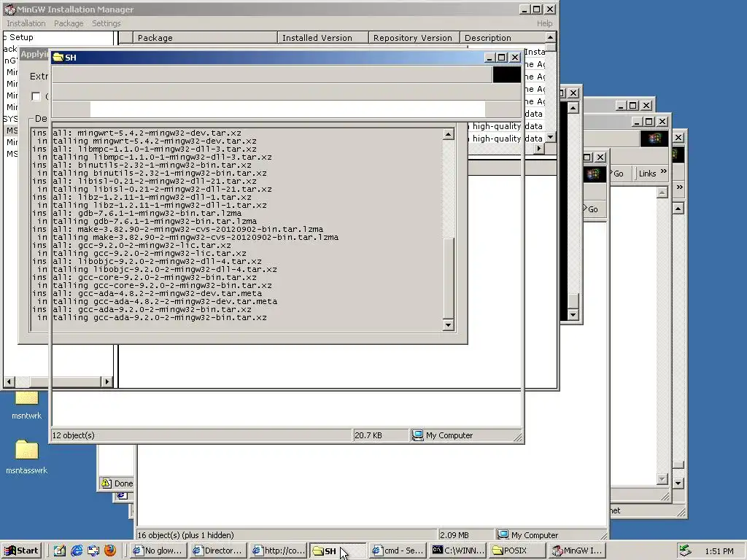The height and width of the screenshot is (560, 747).
Task: Open the Help menu in MinGW manager
Action: [544, 23]
